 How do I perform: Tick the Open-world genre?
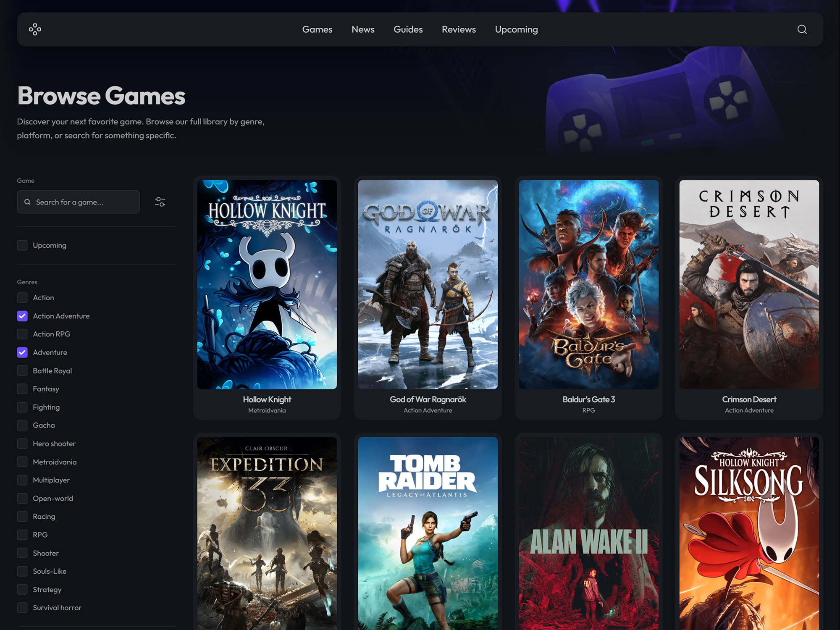[x=22, y=499]
